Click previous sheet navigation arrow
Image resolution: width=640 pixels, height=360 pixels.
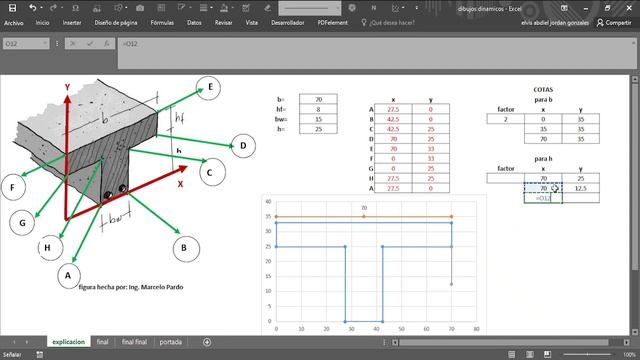14,342
